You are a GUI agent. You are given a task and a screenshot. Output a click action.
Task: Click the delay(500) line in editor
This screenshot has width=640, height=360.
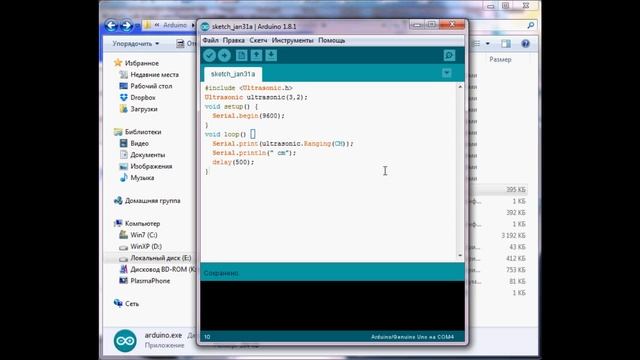[233, 162]
